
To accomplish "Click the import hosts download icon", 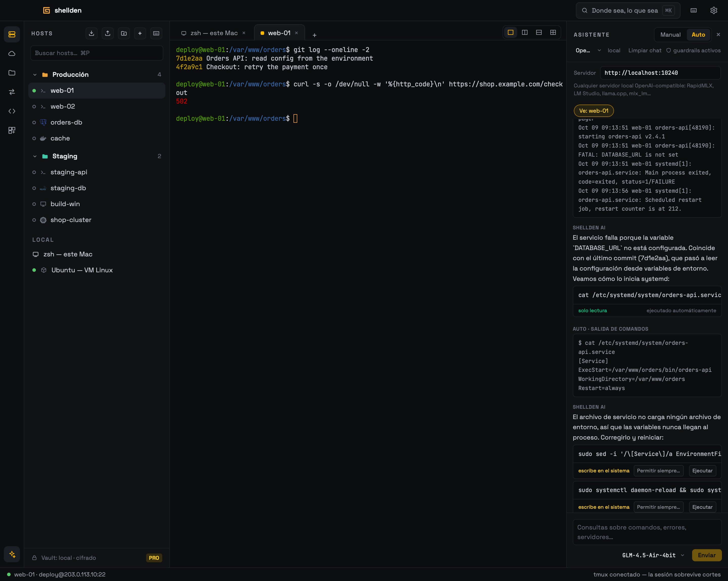I will click(92, 33).
